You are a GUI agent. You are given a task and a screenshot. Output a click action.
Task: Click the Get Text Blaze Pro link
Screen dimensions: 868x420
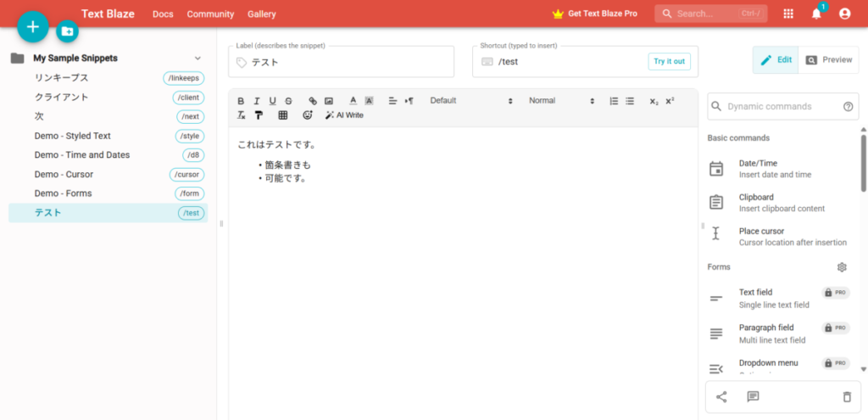pos(594,14)
